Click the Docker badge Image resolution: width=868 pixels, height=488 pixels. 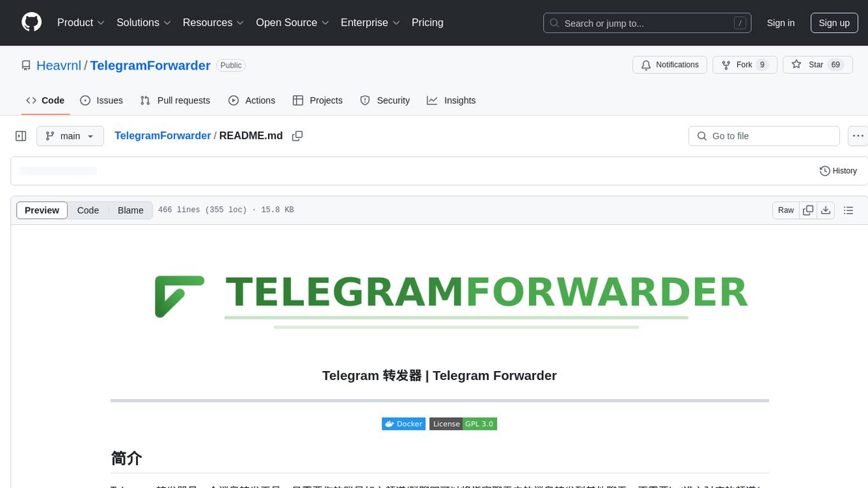[x=403, y=423]
